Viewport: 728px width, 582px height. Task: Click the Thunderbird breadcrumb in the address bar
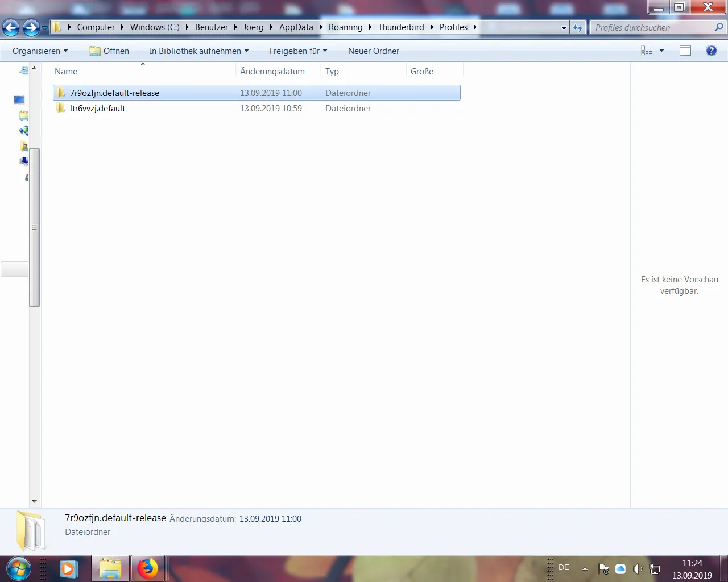click(x=401, y=27)
